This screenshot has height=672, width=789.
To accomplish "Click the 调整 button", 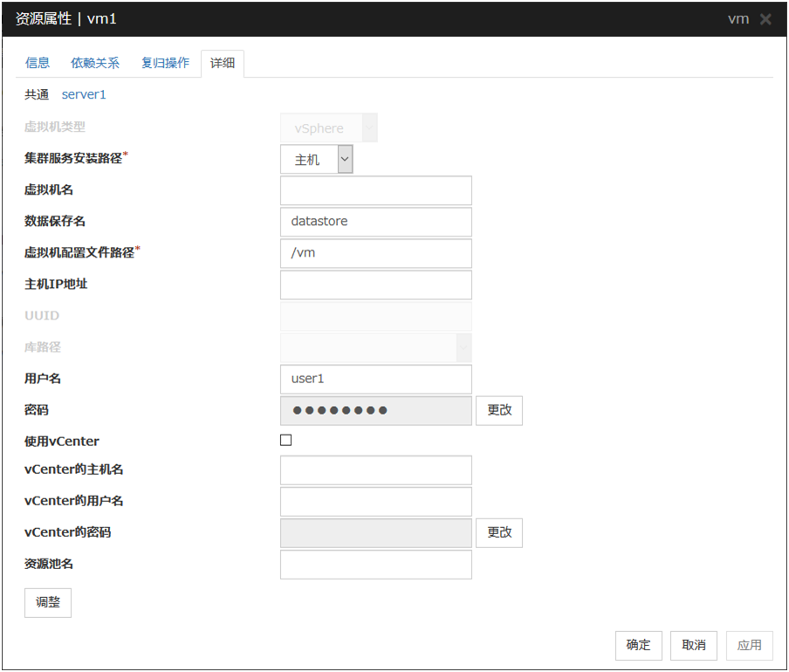I will (x=48, y=603).
